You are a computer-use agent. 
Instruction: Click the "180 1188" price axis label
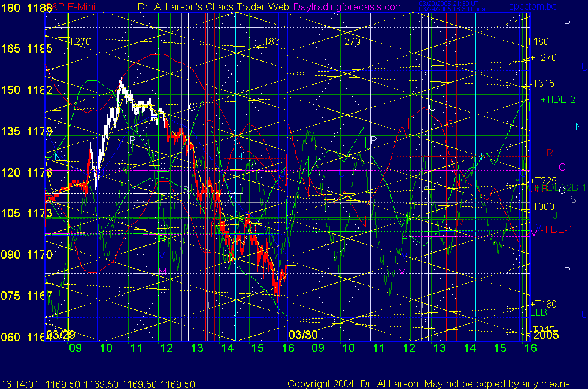26,8
